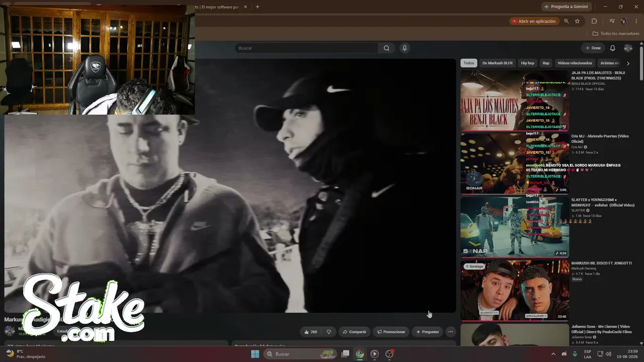Open more actions menu under the video

(x=451, y=332)
